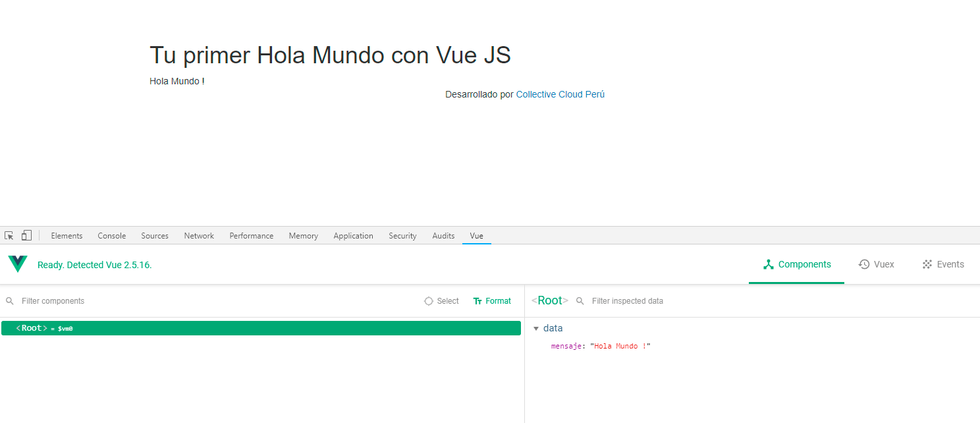This screenshot has width=980, height=423.
Task: Click the mensaje property value
Action: coord(620,346)
